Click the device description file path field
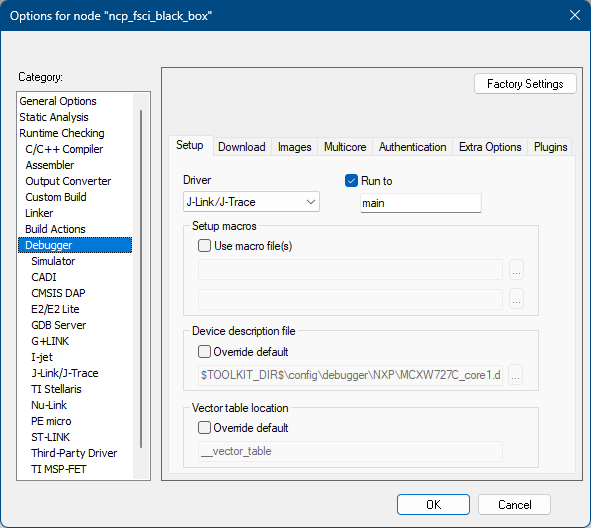The width and height of the screenshot is (591, 528). click(351, 375)
